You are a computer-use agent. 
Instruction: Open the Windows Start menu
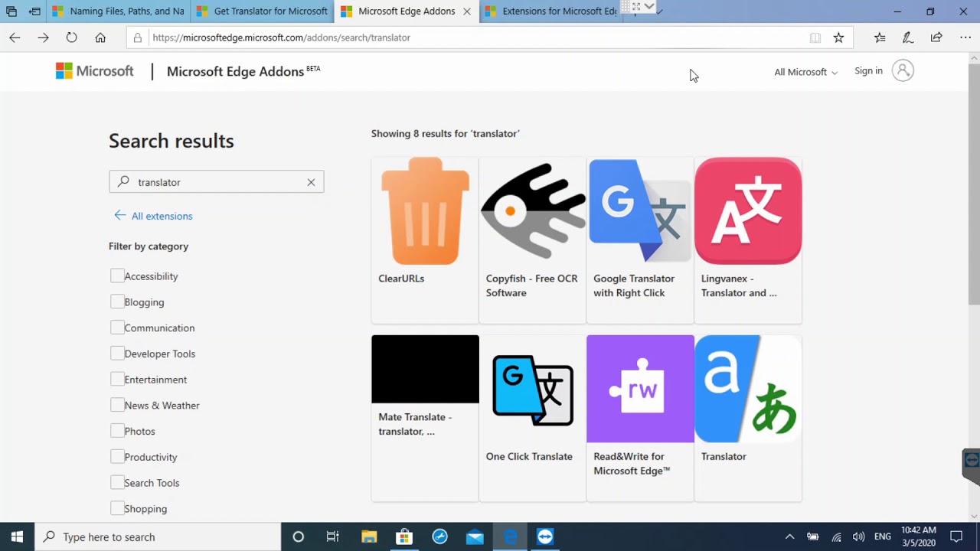point(17,536)
